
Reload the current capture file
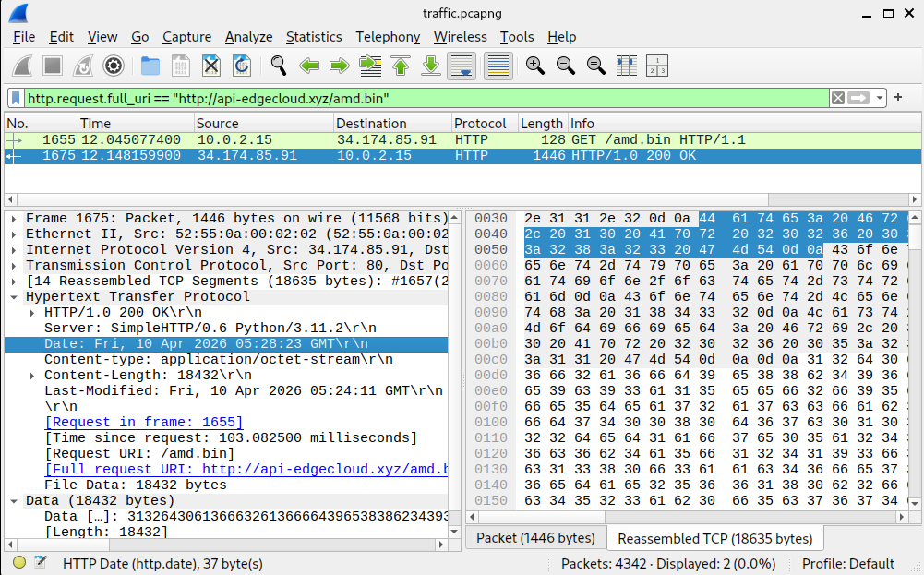pos(242,66)
